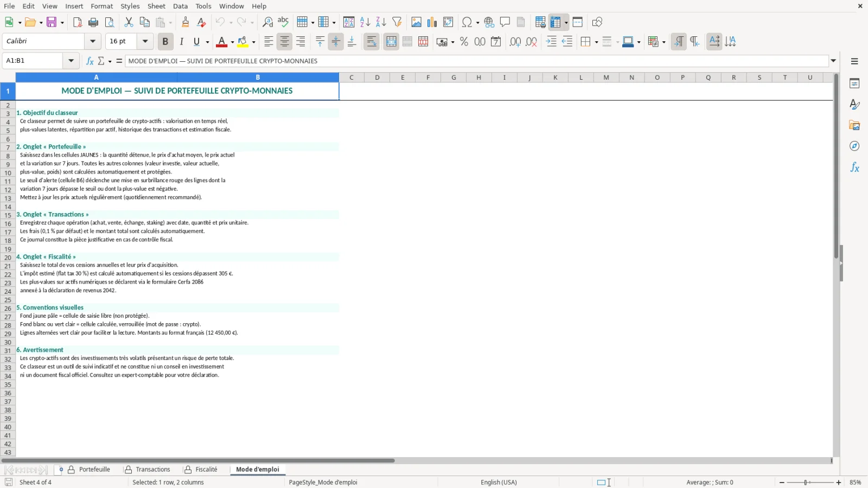Viewport: 868px width, 488px height.
Task: Open the font name dropdown arrow
Action: (x=93, y=41)
